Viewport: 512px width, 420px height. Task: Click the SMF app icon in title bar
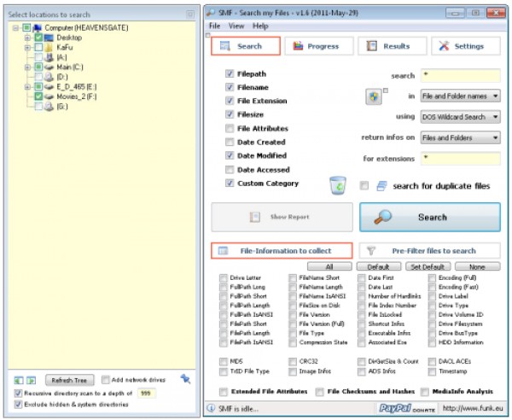coord(211,13)
